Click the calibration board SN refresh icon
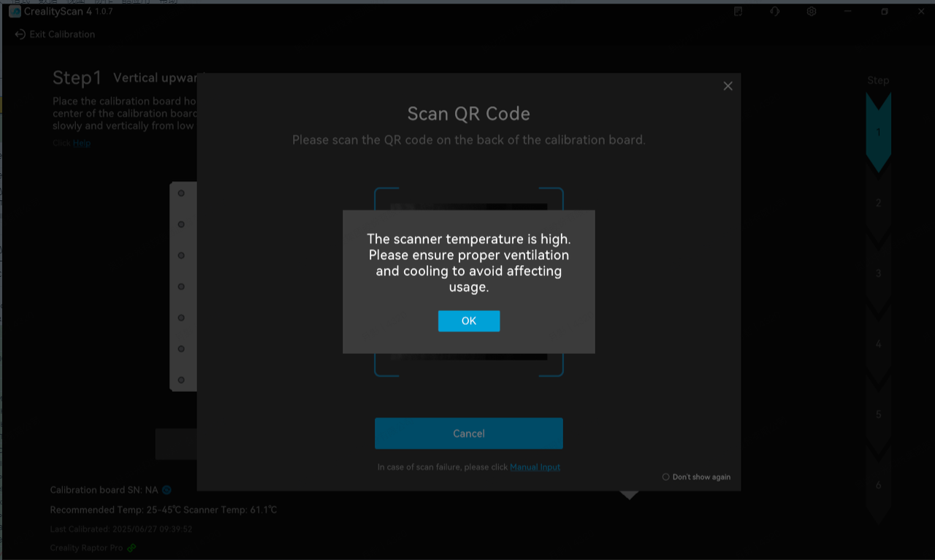The image size is (935, 560). point(167,490)
